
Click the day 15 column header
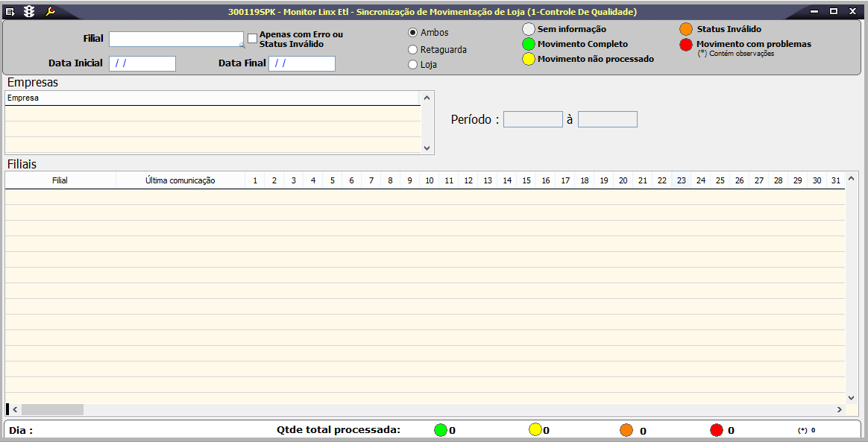point(526,180)
